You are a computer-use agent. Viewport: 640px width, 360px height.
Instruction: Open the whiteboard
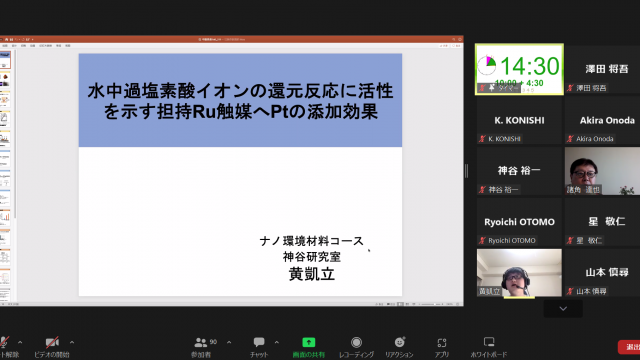coord(489,347)
